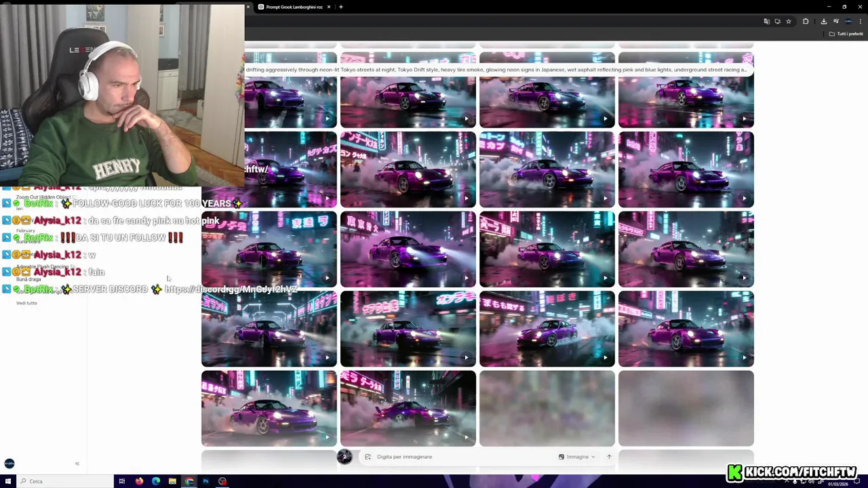Bookmark this page with the star icon
This screenshot has width=868, height=488.
(788, 21)
